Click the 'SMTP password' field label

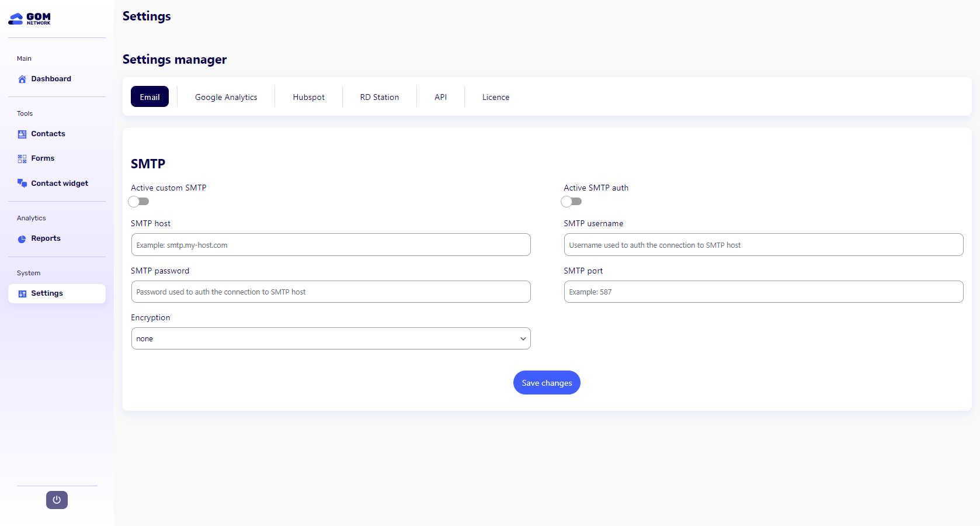coord(160,271)
